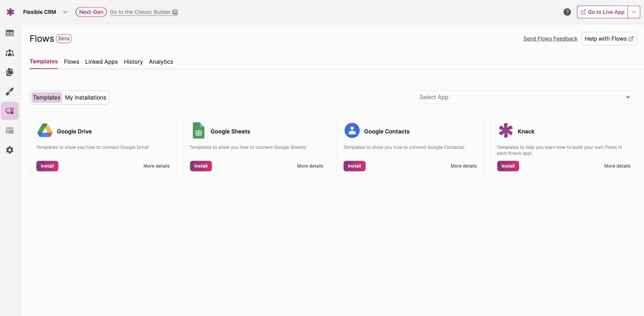The height and width of the screenshot is (316, 644).
Task: Click the help question mark icon
Action: [567, 12]
